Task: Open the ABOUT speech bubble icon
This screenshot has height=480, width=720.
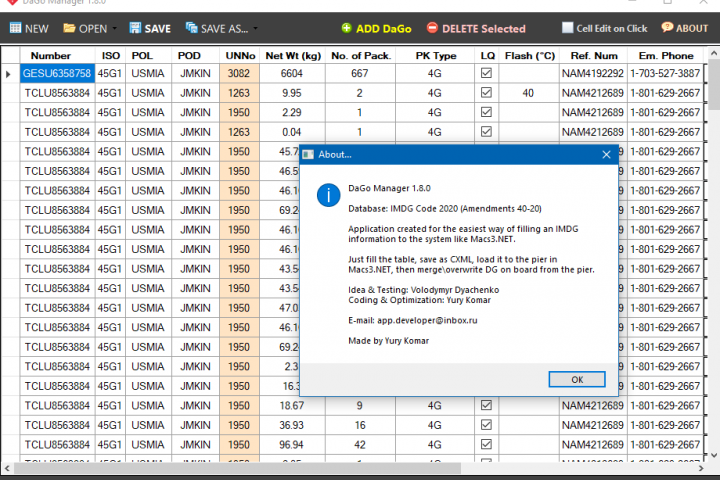Action: [667, 28]
